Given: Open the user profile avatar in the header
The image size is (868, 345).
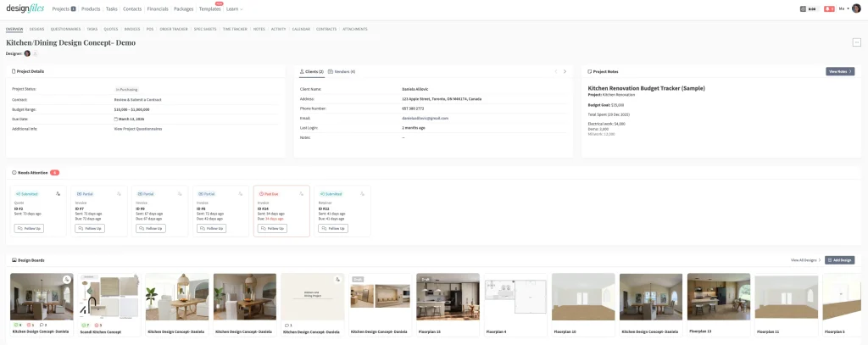Looking at the screenshot, I should [856, 8].
